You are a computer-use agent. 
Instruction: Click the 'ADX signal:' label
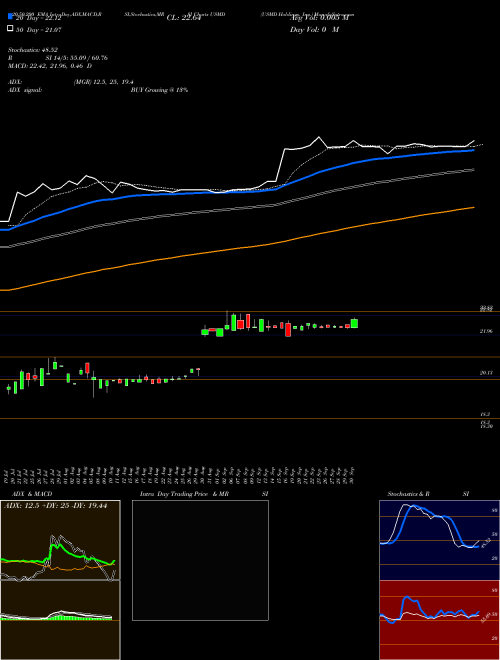pyautogui.click(x=25, y=90)
